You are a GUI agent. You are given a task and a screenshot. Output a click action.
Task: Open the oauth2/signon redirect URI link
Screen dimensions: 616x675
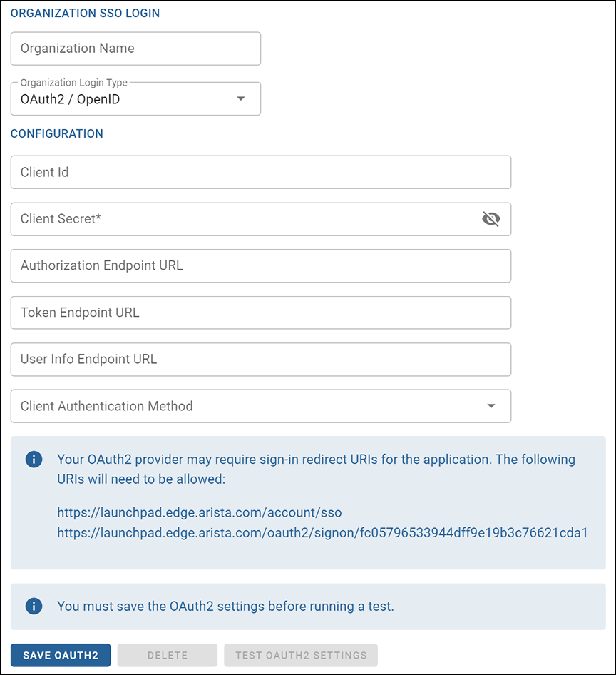[323, 533]
